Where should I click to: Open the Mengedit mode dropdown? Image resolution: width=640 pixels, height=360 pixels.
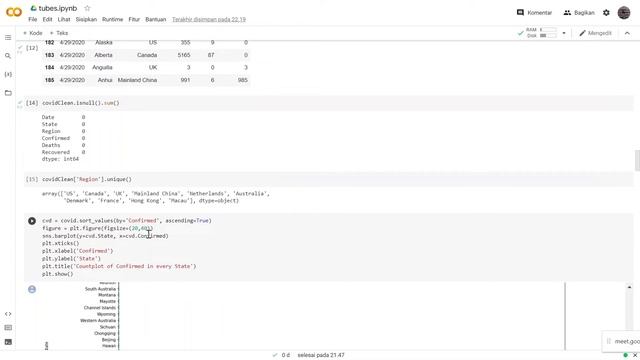point(595,33)
